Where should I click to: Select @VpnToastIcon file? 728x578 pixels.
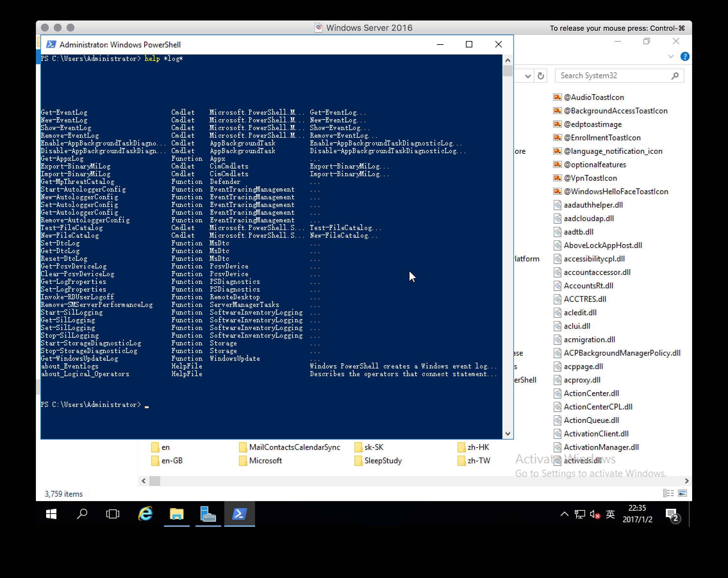point(585,178)
